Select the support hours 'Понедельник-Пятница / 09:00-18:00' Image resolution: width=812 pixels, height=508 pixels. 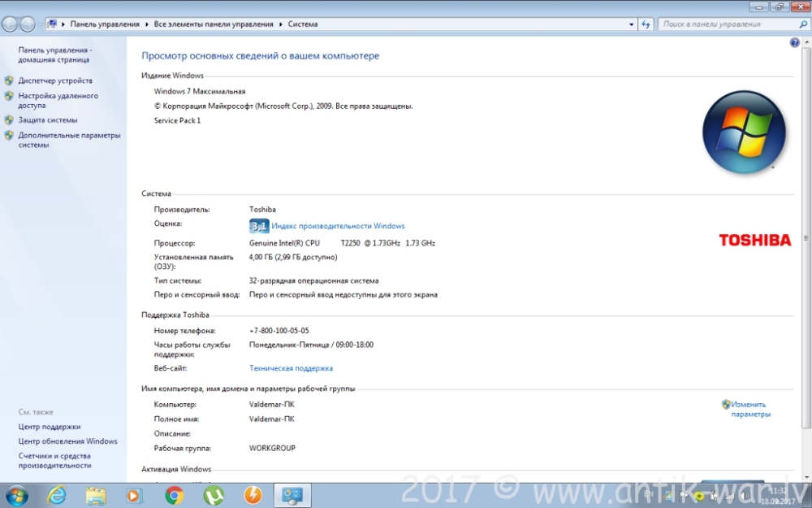coord(311,345)
